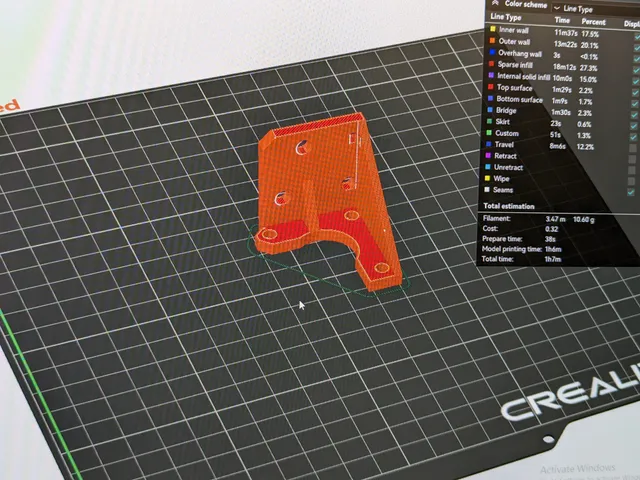Click the Outer wall percent '20.1%'
Viewport: 640px width, 480px height.
tap(589, 45)
